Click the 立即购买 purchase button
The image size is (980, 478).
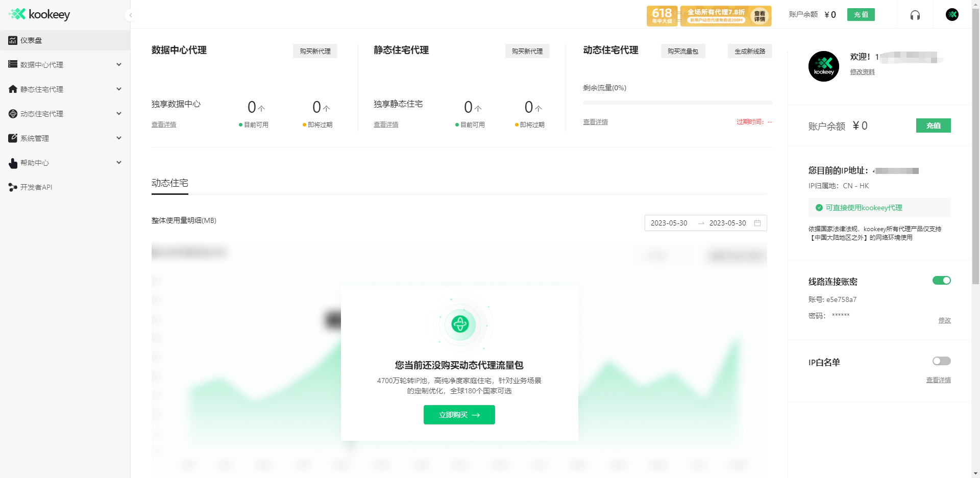[459, 415]
